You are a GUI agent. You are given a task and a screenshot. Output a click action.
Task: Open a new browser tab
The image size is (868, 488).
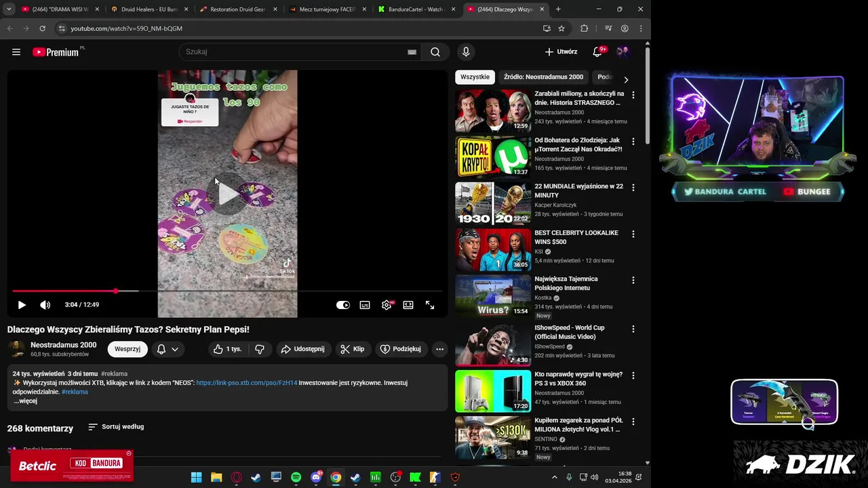tap(558, 9)
